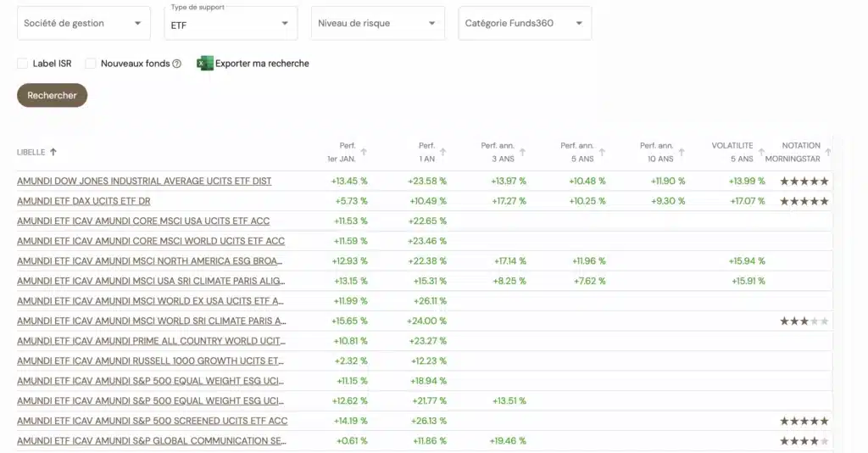
Task: Open the Catégorie Funds360 dropdown
Action: tap(525, 23)
